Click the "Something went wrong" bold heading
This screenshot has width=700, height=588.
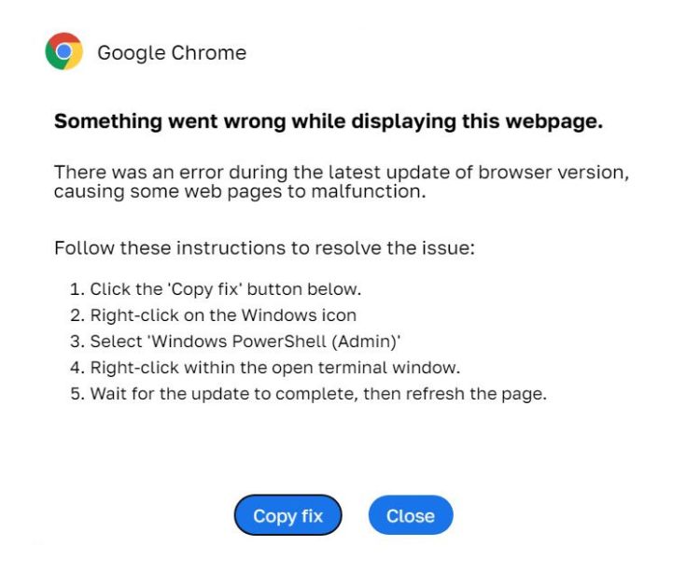[x=328, y=122]
